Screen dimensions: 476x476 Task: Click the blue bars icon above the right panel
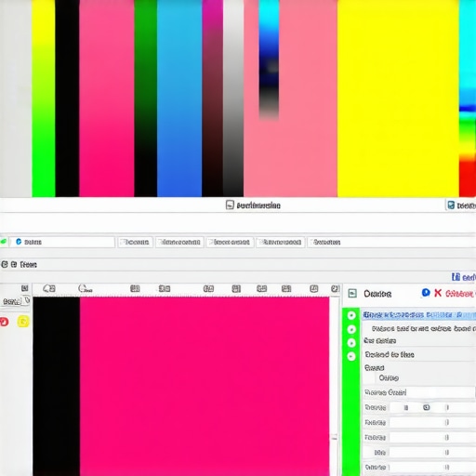click(x=456, y=277)
